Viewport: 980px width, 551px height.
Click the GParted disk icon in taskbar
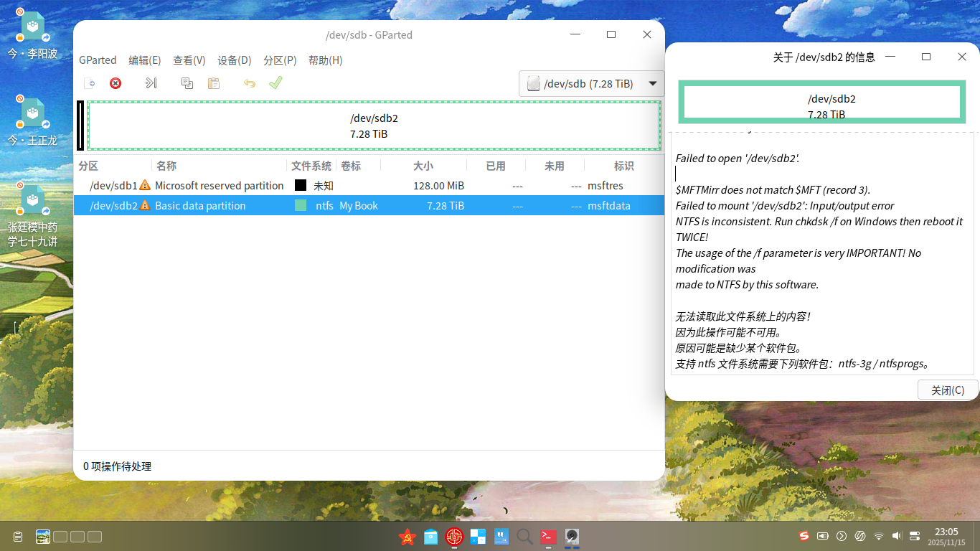click(572, 536)
